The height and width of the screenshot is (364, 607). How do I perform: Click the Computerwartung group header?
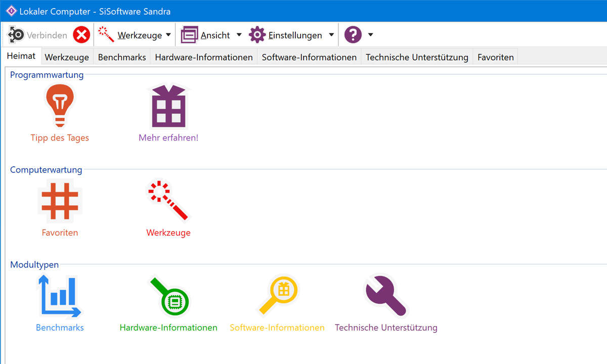point(46,170)
